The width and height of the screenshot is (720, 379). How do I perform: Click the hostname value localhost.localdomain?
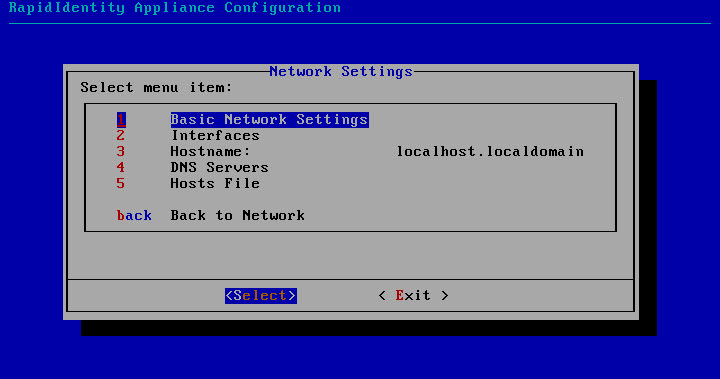point(490,152)
